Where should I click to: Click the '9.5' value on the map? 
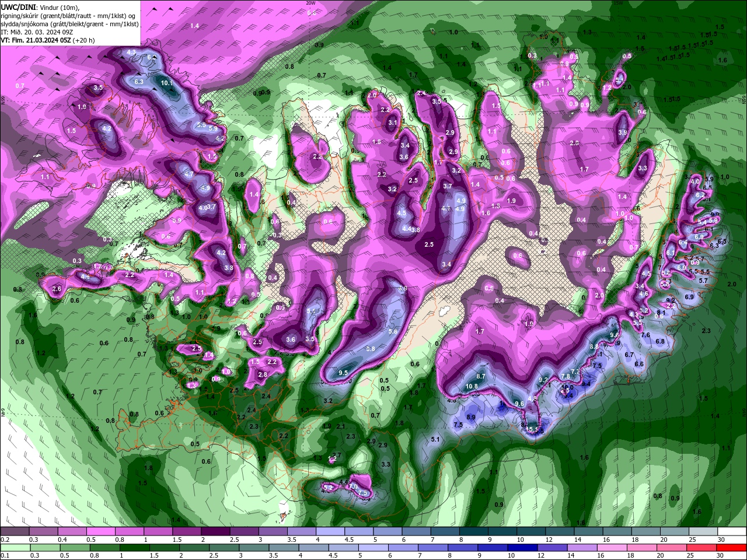[343, 373]
